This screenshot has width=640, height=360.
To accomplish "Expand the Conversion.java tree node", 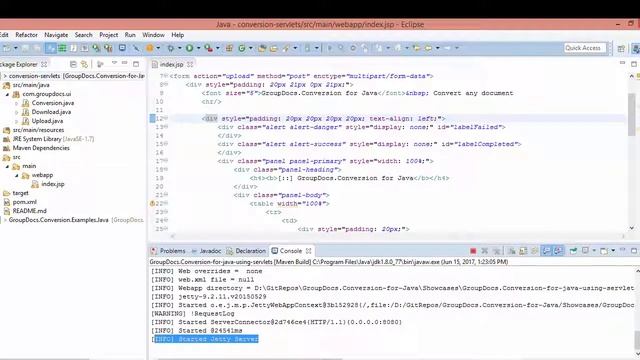I will click(x=16, y=103).
